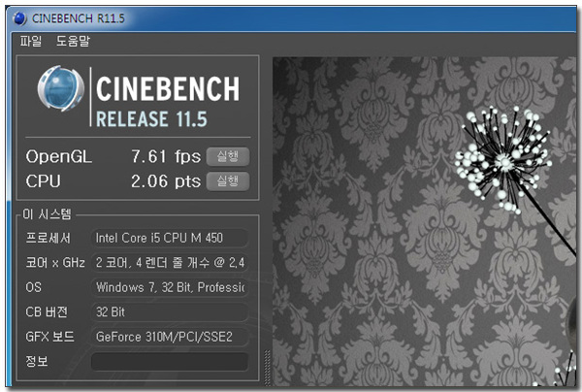
Task: Click the OpenGL score 7.61 fps
Action: coord(166,156)
